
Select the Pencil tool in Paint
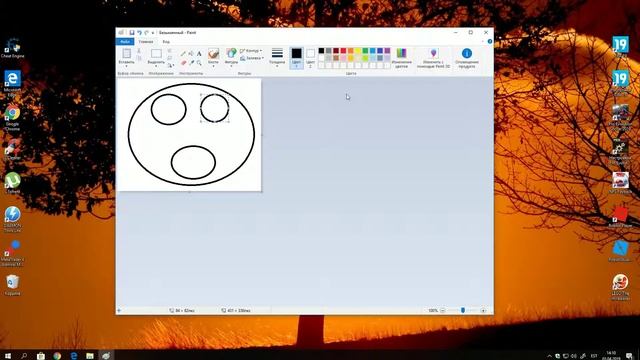pyautogui.click(x=183, y=53)
